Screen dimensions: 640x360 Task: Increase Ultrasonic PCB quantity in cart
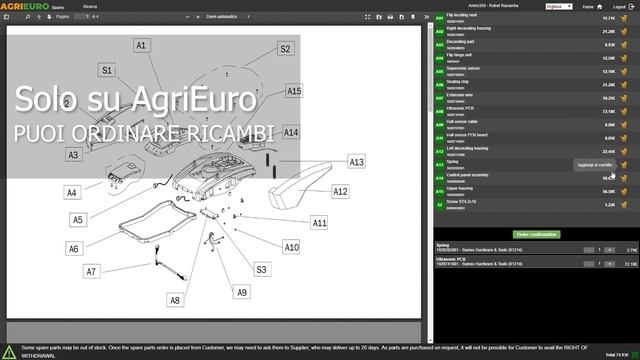tap(609, 264)
